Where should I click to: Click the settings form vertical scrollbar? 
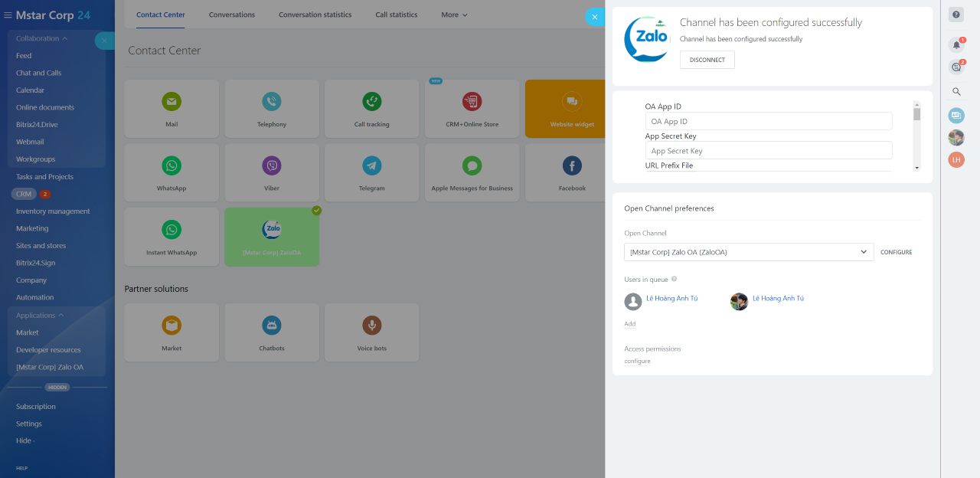coord(916,114)
